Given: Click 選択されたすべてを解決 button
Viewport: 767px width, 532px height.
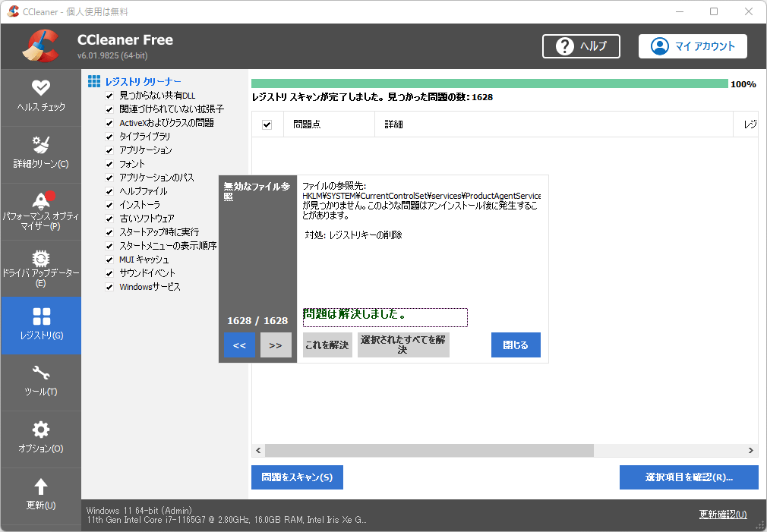Looking at the screenshot, I should click(403, 345).
